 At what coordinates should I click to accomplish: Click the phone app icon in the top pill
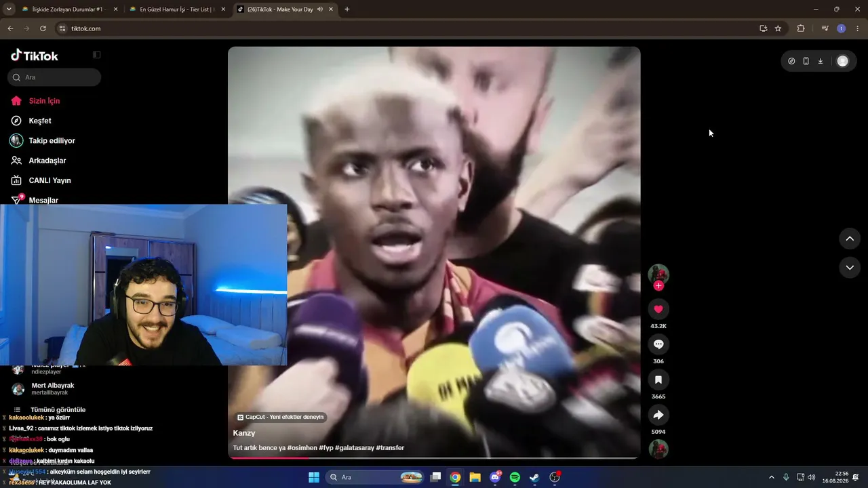[x=806, y=61]
